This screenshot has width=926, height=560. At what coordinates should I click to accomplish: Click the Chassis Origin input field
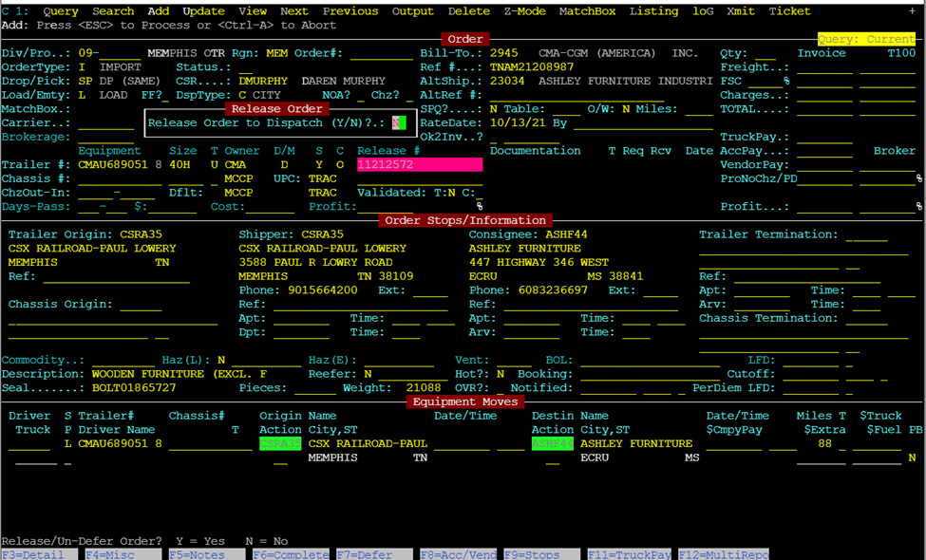141,305
